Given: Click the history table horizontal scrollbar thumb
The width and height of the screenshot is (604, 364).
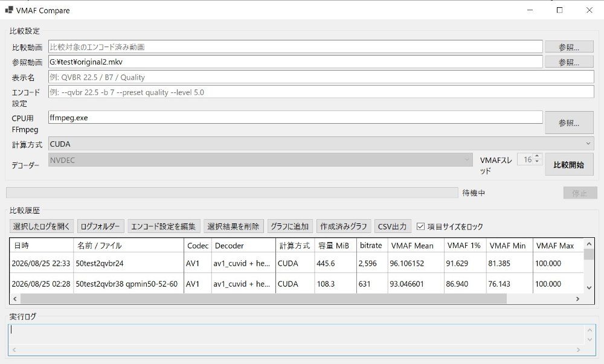Looking at the screenshot, I should tap(263, 299).
